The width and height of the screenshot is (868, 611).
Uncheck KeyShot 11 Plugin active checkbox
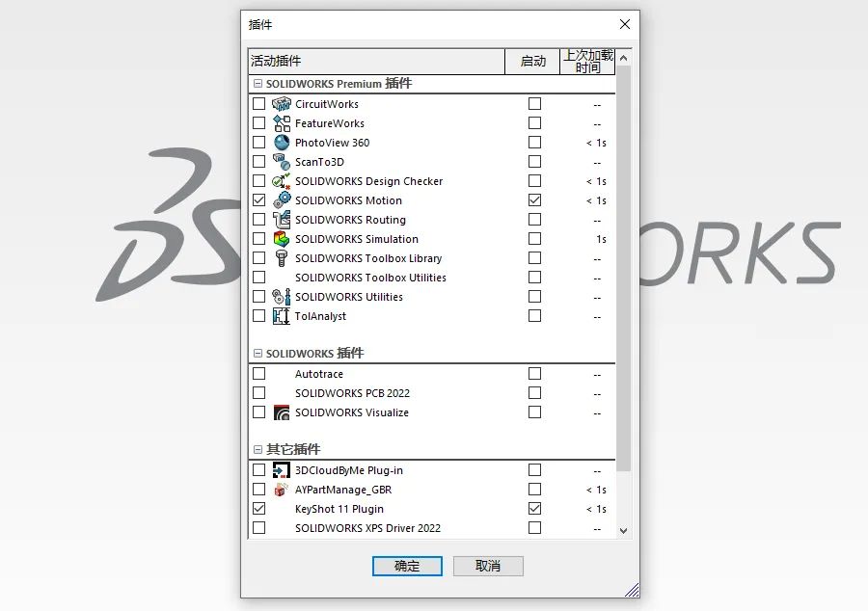[258, 509]
